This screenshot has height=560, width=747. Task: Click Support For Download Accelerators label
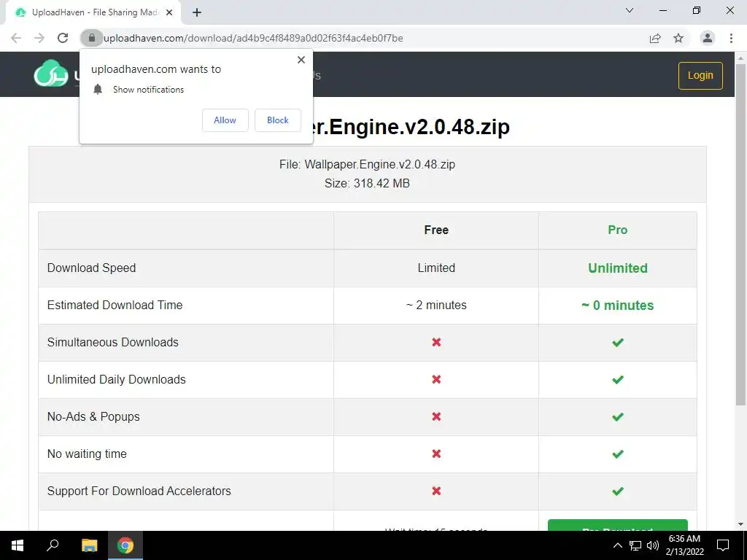[139, 491]
